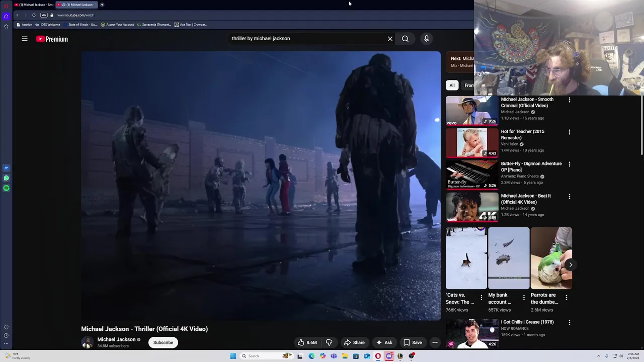Viewport: 644px width, 362px height.
Task: Open options for Beat It video
Action: tap(570, 197)
